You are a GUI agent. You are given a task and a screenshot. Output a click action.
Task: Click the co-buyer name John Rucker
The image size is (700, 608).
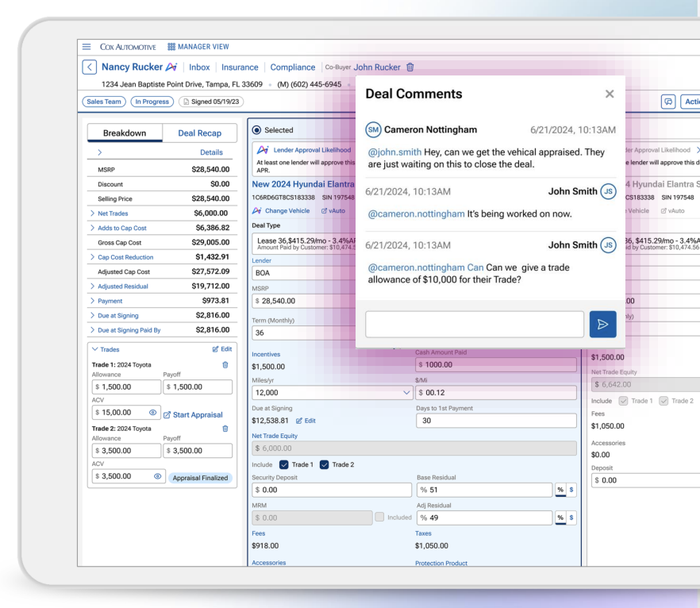[x=377, y=67]
